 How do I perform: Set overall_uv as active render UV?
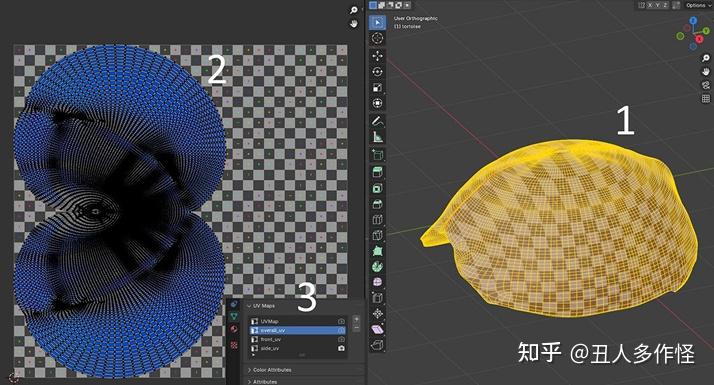click(341, 330)
